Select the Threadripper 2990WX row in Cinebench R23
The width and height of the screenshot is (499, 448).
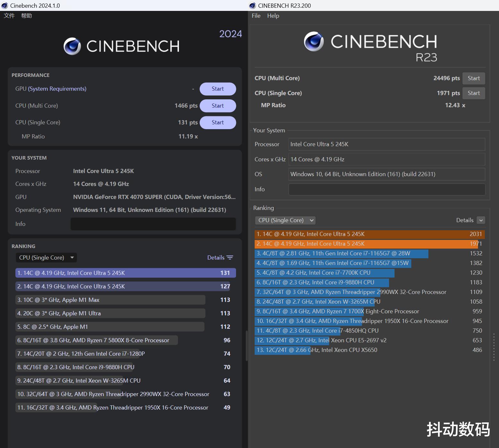[370, 292]
